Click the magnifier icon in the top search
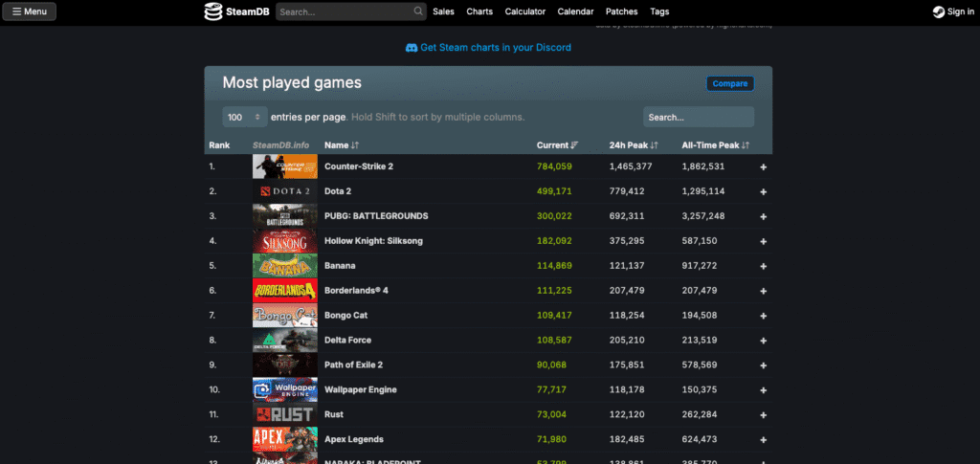Viewport: 980px width, 464px height. (418, 11)
